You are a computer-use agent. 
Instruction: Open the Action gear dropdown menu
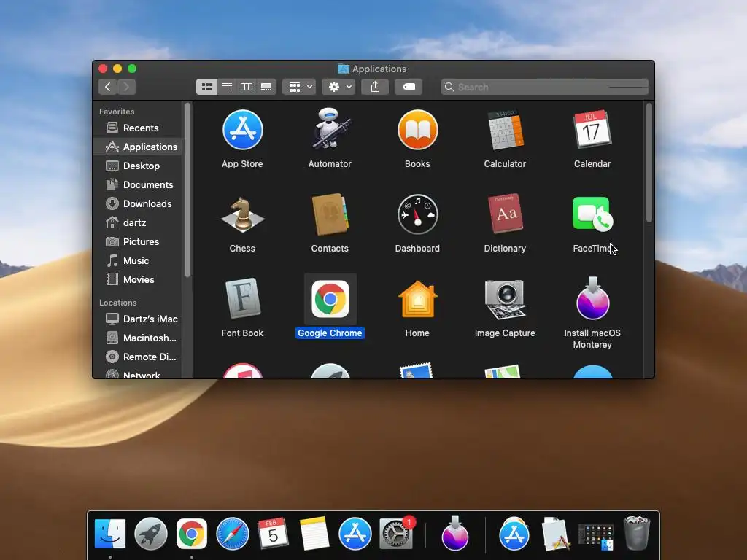tap(338, 87)
